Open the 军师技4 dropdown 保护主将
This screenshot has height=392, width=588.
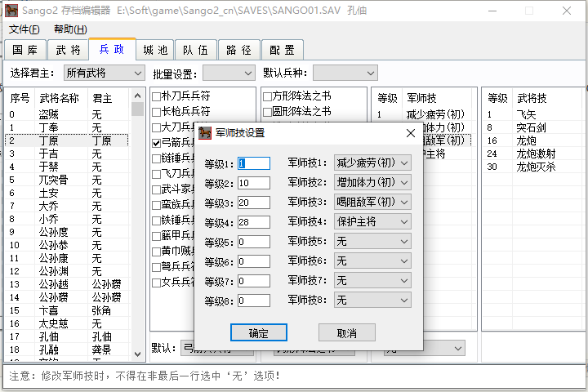372,221
